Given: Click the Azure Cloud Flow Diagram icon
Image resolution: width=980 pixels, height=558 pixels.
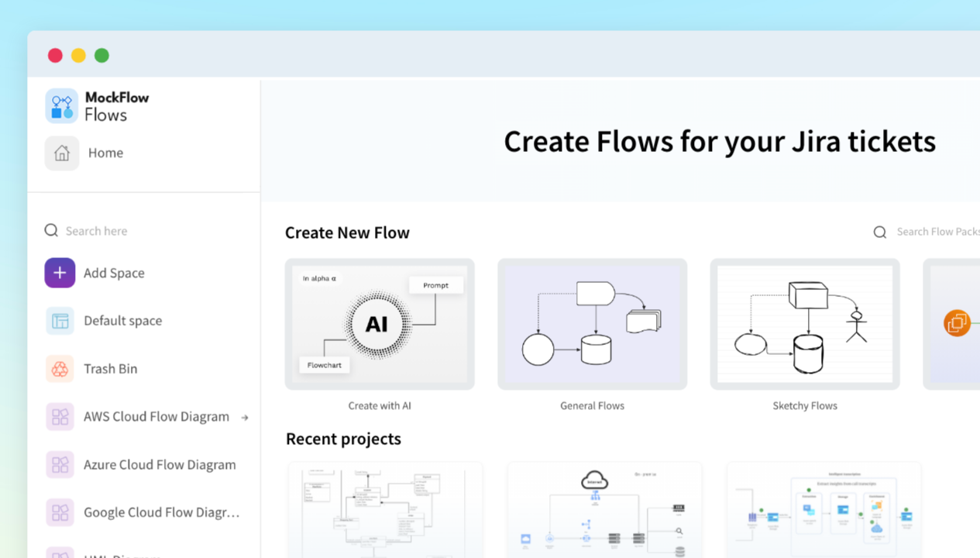Looking at the screenshot, I should [x=60, y=465].
